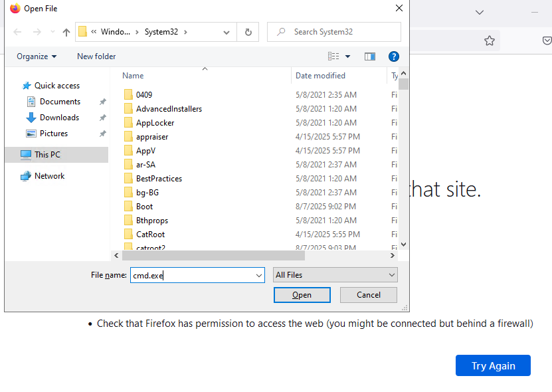Select the AppLocker folder

coord(155,123)
